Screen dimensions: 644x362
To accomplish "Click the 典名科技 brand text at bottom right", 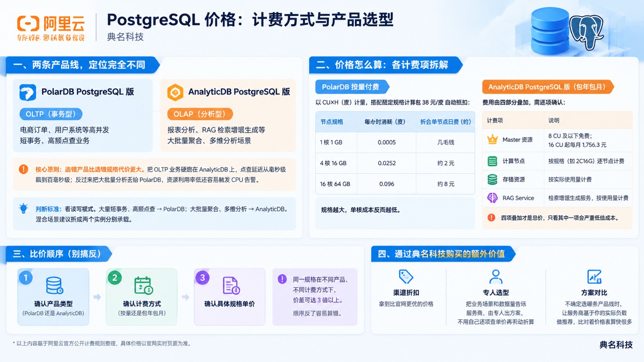I will coord(616,345).
